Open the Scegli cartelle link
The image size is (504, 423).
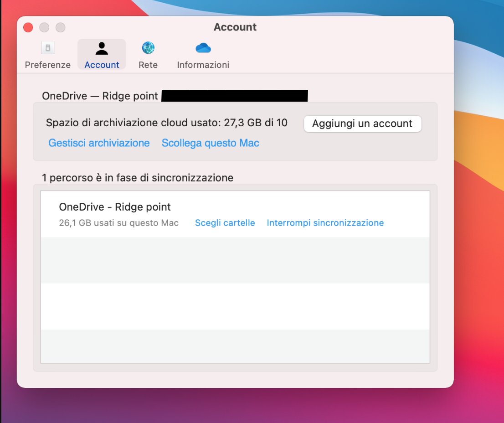pyautogui.click(x=225, y=223)
